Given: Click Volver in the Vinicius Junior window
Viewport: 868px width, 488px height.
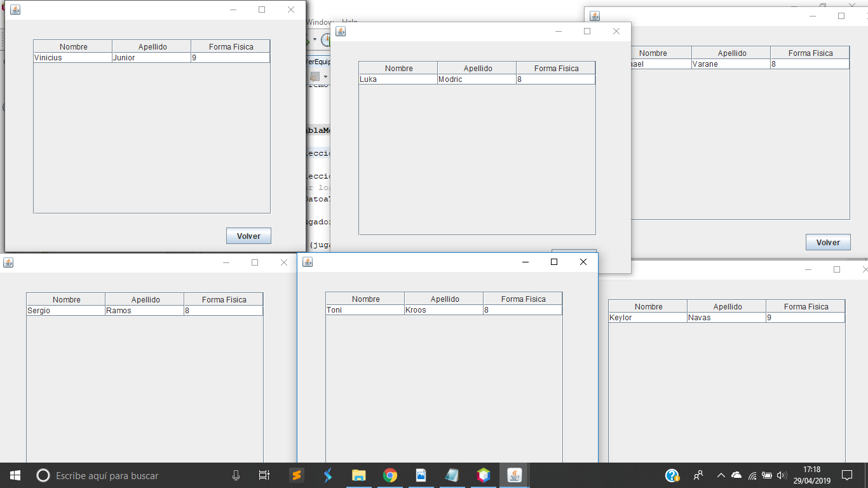Looking at the screenshot, I should 248,236.
